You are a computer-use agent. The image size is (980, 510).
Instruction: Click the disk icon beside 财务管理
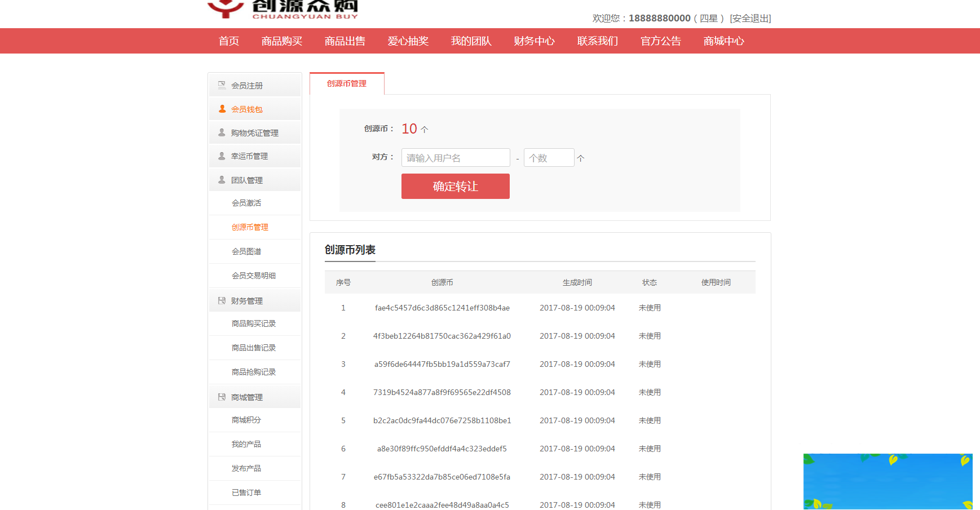(x=221, y=300)
